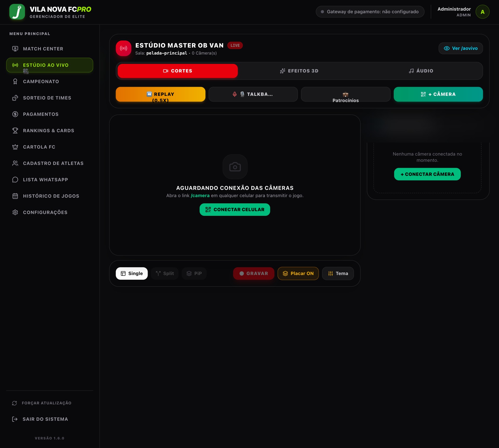Select the Single layout mode
The height and width of the screenshot is (448, 499).
(132, 273)
